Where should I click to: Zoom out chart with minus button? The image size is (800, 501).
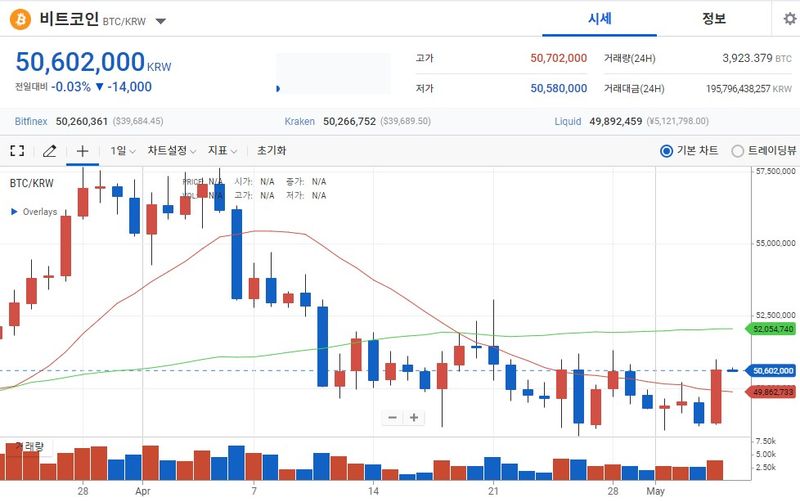(x=392, y=417)
